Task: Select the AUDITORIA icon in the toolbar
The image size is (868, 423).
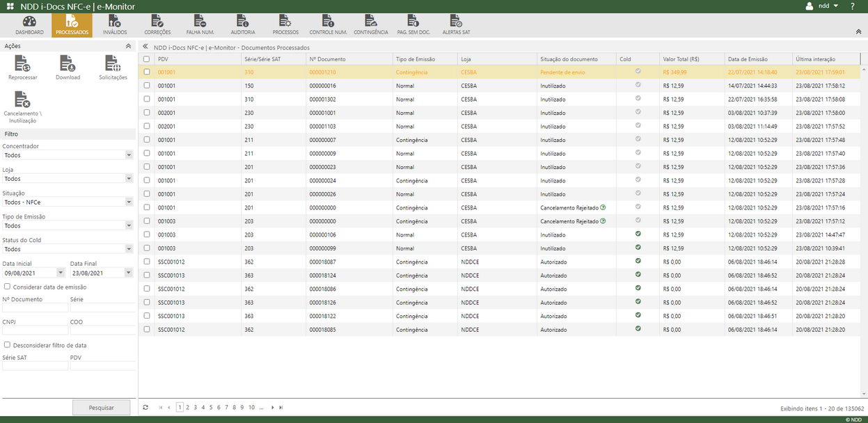Action: [242, 24]
